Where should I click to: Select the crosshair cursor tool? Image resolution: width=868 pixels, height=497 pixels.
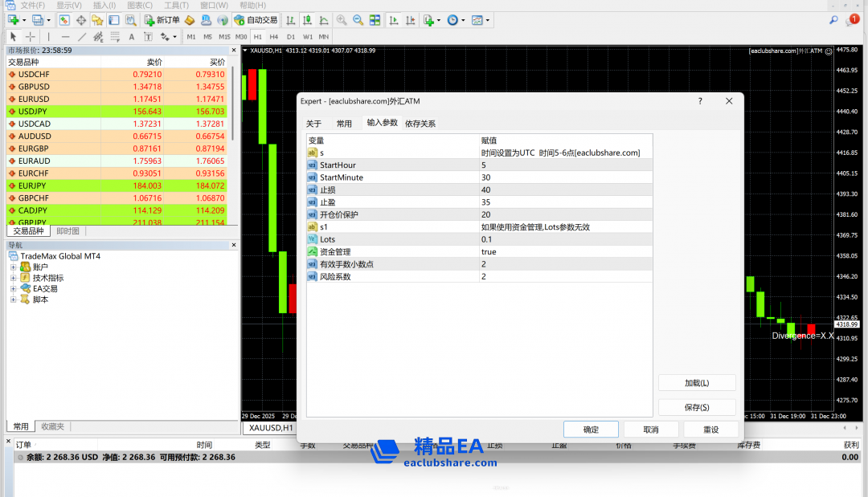31,37
